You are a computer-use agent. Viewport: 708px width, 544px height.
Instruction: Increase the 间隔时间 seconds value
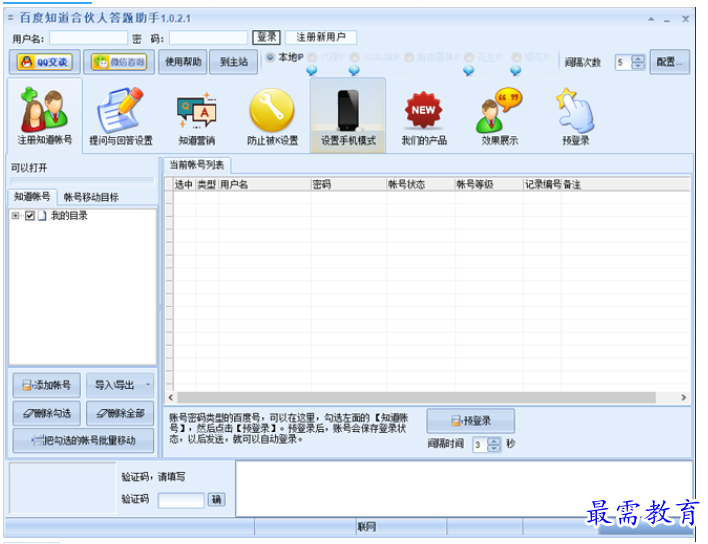point(494,441)
